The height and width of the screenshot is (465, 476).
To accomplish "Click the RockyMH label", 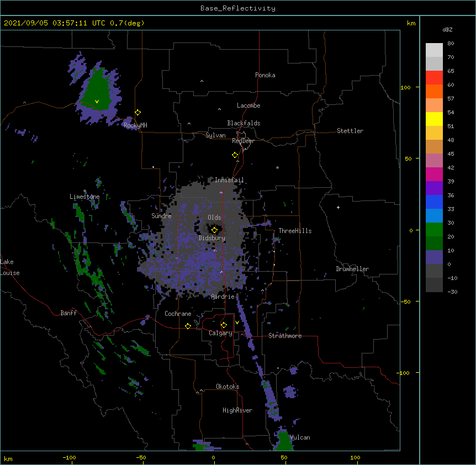I will pos(135,125).
